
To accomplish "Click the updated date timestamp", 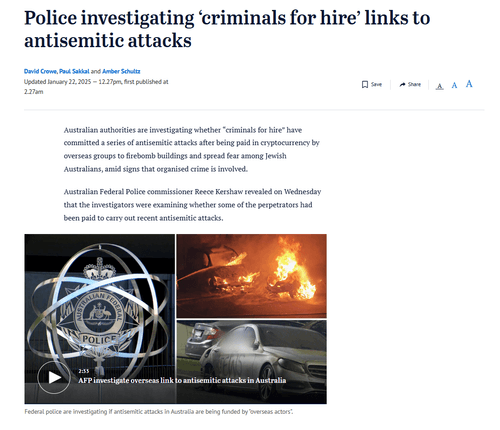I will click(x=96, y=87).
